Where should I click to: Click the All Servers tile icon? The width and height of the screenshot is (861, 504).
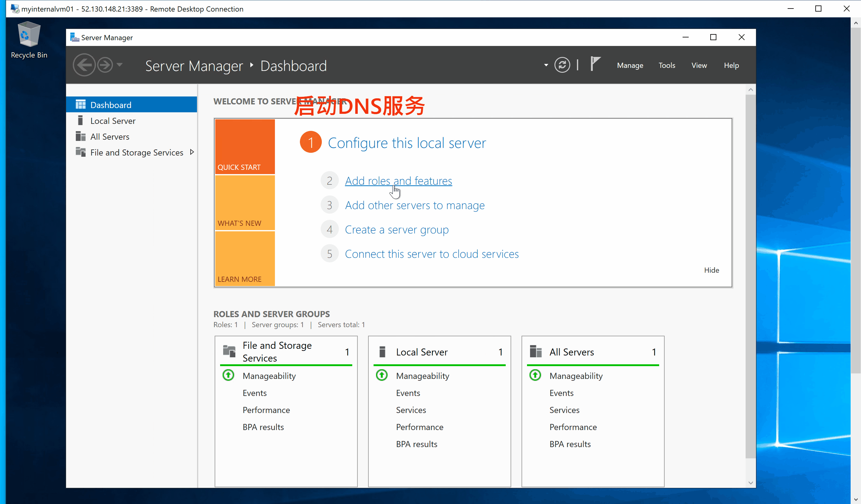pos(536,352)
